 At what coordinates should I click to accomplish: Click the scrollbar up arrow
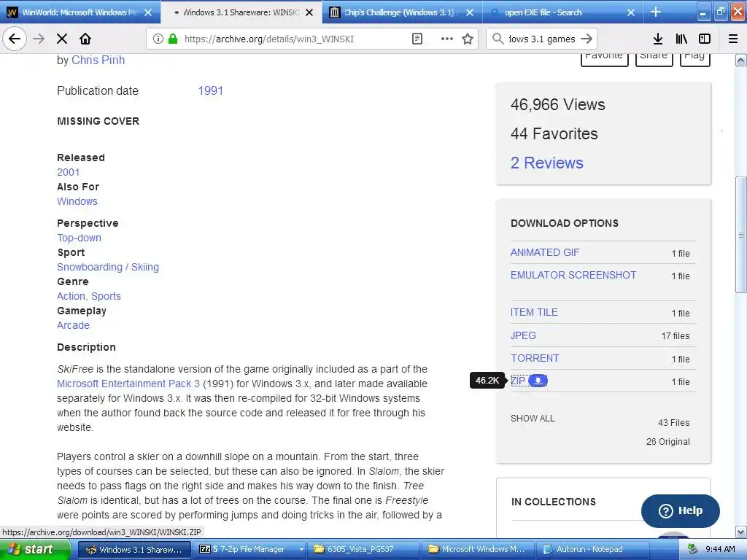coord(740,60)
